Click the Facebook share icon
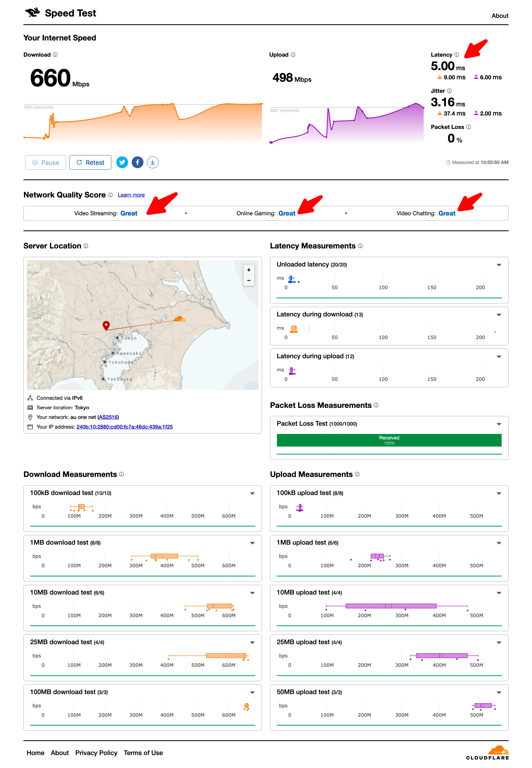Screen dimensions: 532x768 coord(137,162)
